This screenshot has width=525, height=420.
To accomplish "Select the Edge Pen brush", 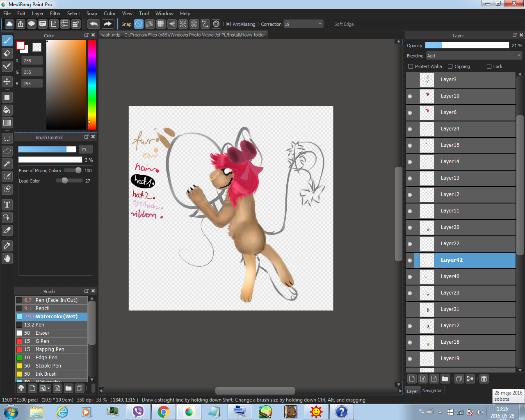I will (52, 358).
